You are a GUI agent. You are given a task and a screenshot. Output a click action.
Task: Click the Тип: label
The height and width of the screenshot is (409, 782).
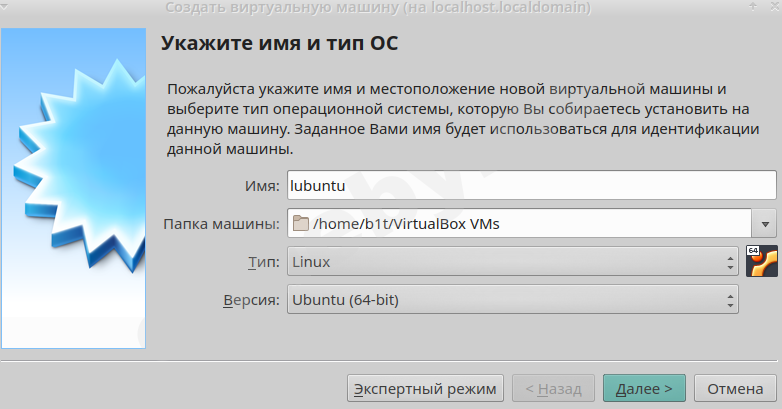tap(264, 263)
